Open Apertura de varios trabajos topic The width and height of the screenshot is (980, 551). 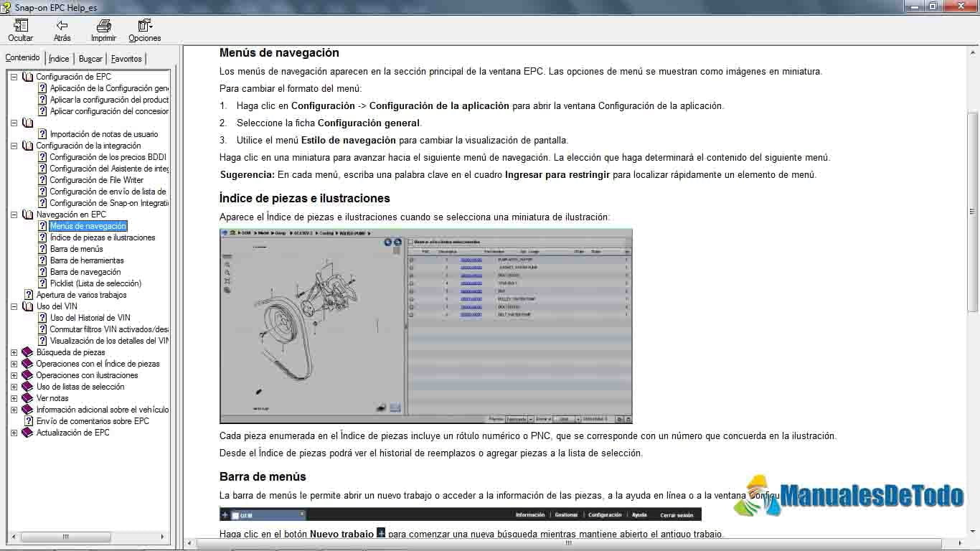click(81, 295)
